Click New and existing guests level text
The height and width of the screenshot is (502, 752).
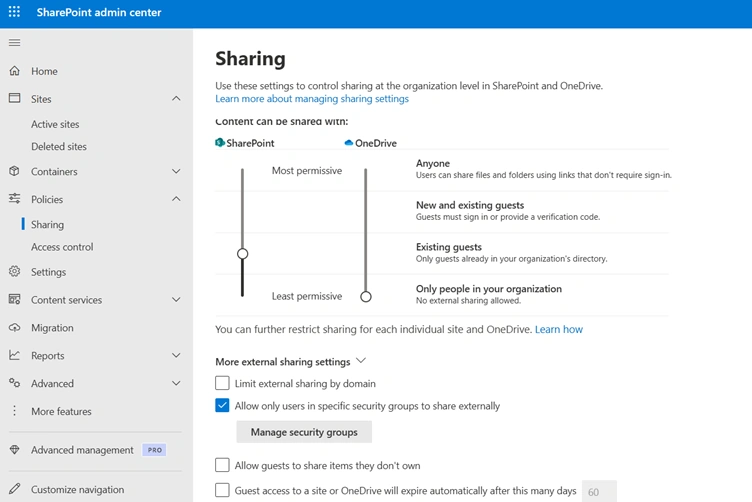pyautogui.click(x=470, y=205)
